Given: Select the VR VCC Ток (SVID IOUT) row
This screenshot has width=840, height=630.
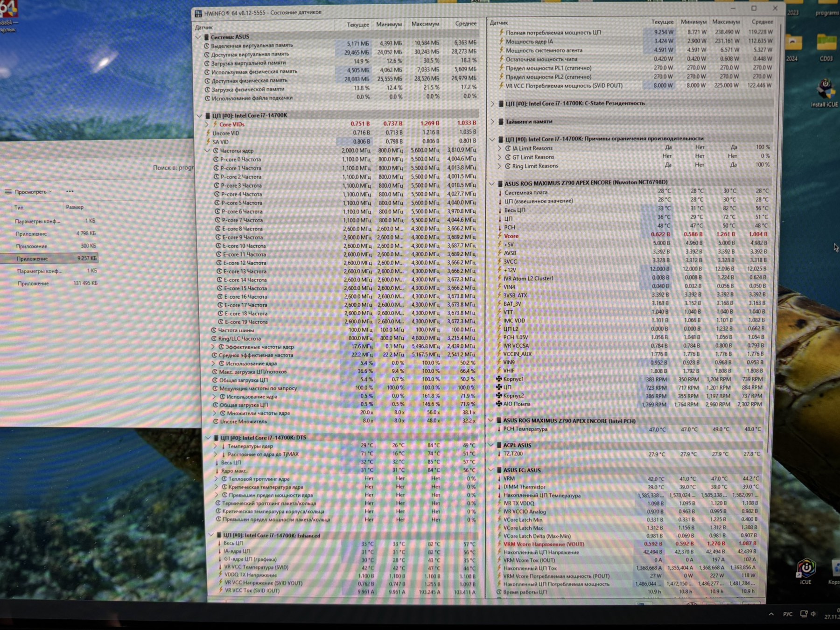Looking at the screenshot, I should [x=348, y=591].
